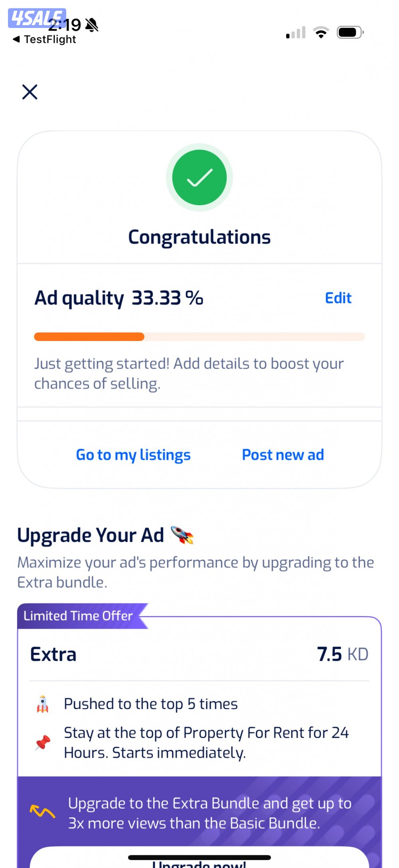Tap the yellow squiggle arrow icon
Viewport: 399px width, 868px height.
pyautogui.click(x=42, y=812)
